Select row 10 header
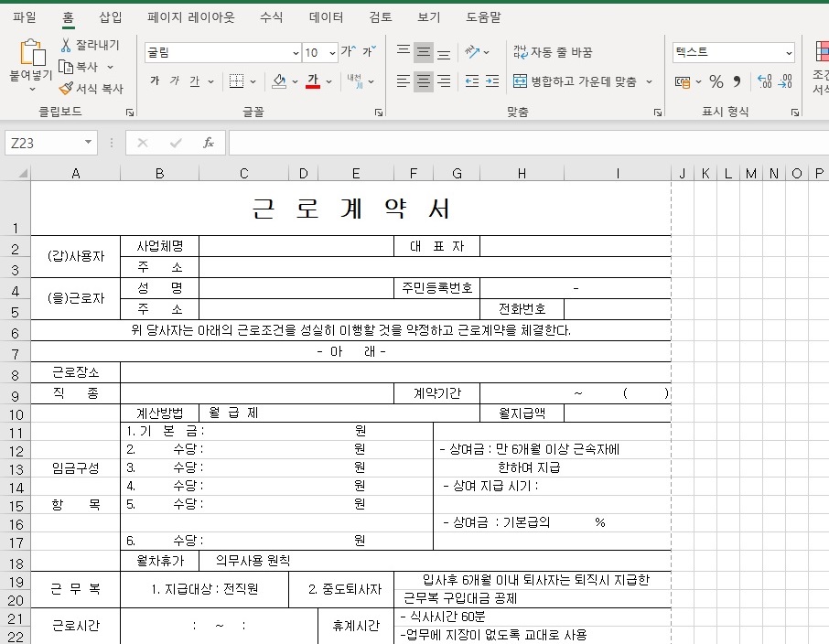This screenshot has width=829, height=644. pyautogui.click(x=16, y=414)
